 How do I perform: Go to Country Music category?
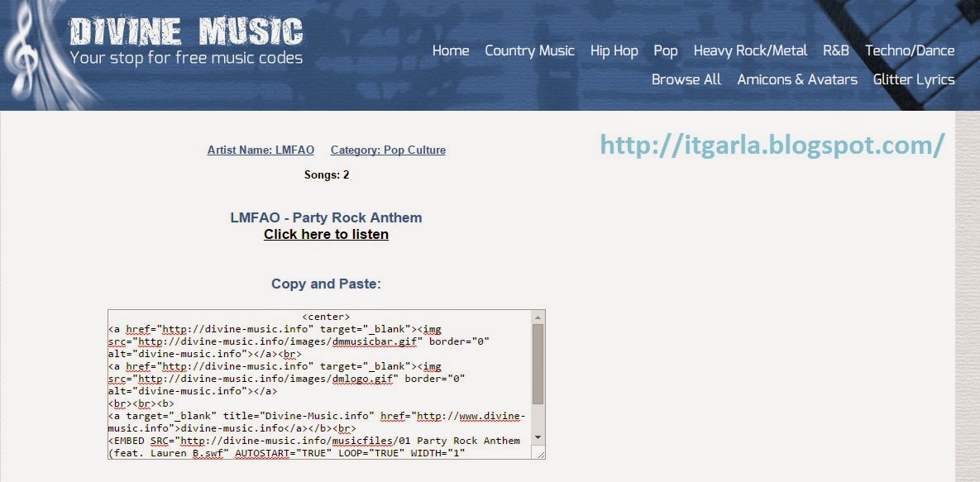tap(529, 50)
